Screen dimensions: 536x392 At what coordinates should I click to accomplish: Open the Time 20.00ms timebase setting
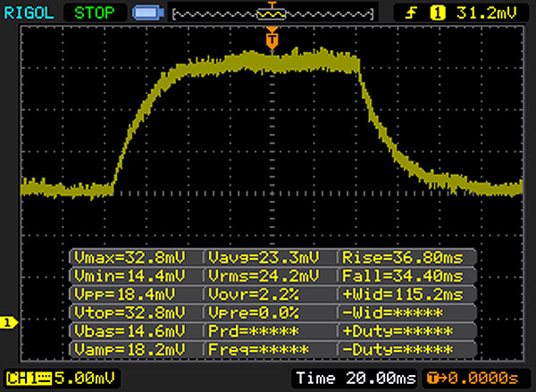(355, 377)
